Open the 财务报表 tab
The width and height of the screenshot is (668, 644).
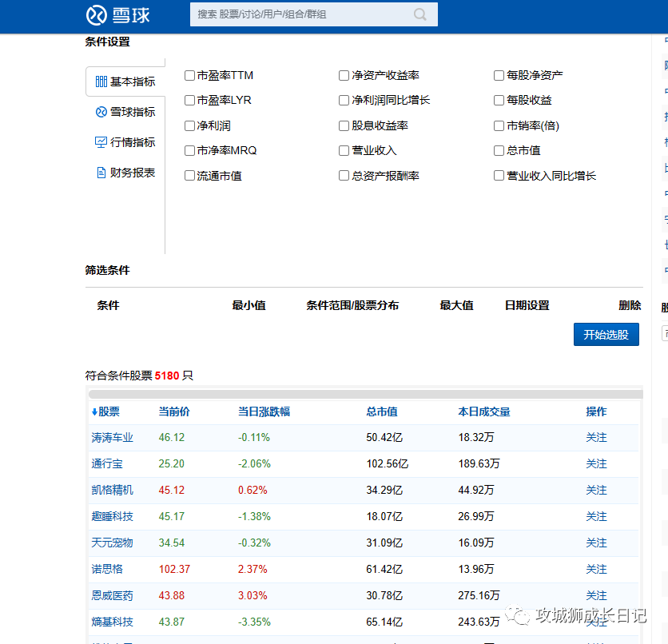(132, 173)
